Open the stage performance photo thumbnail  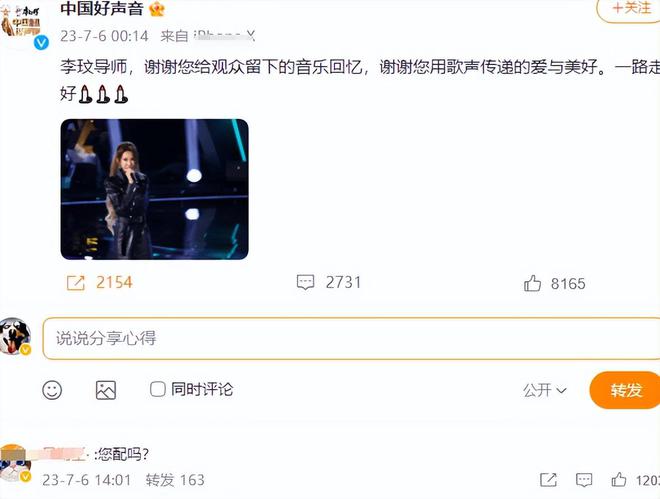[154, 189]
